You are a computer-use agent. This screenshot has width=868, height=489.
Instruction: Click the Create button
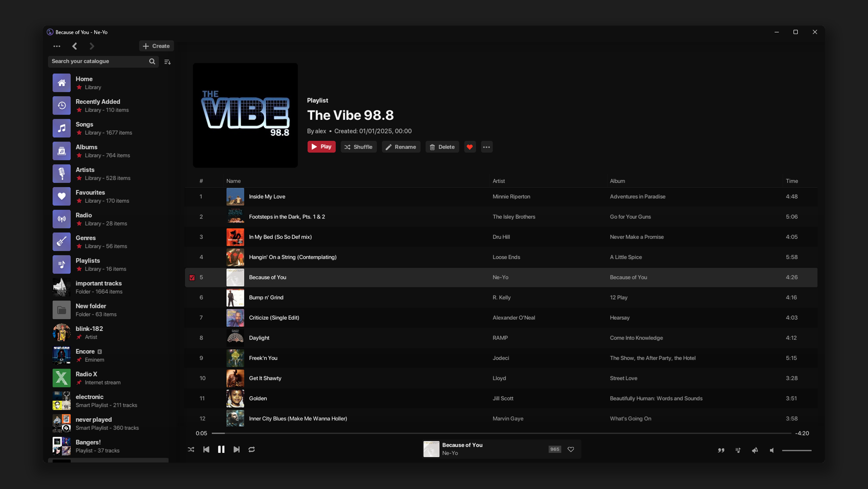point(156,46)
